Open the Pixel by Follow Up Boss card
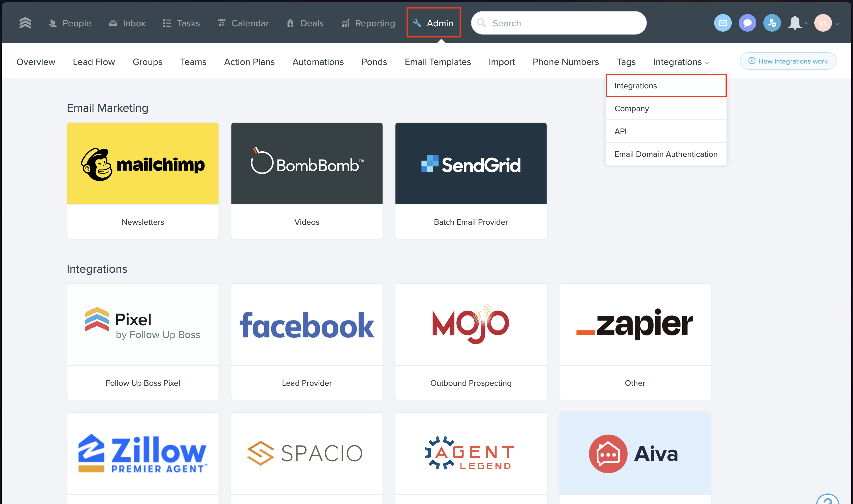The height and width of the screenshot is (504, 853). click(143, 342)
